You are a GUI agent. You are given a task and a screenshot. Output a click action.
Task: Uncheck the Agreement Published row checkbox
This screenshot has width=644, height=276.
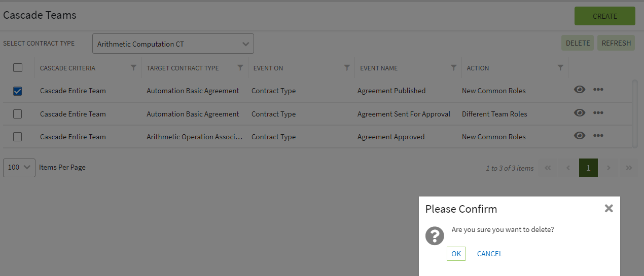tap(18, 91)
